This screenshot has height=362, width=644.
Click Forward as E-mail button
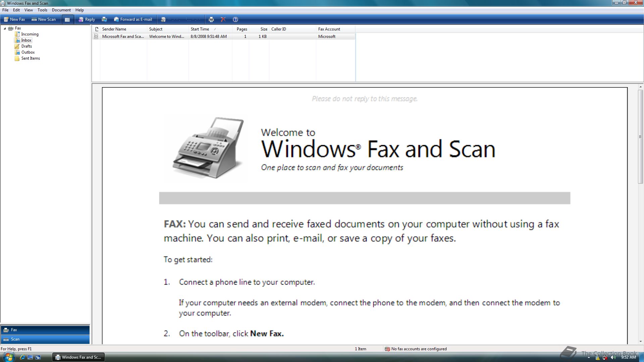(x=133, y=19)
